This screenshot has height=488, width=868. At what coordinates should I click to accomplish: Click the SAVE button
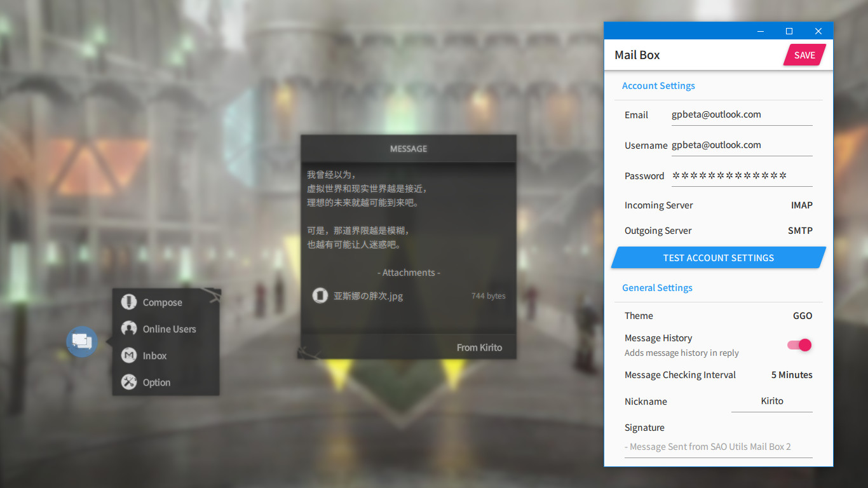(804, 55)
